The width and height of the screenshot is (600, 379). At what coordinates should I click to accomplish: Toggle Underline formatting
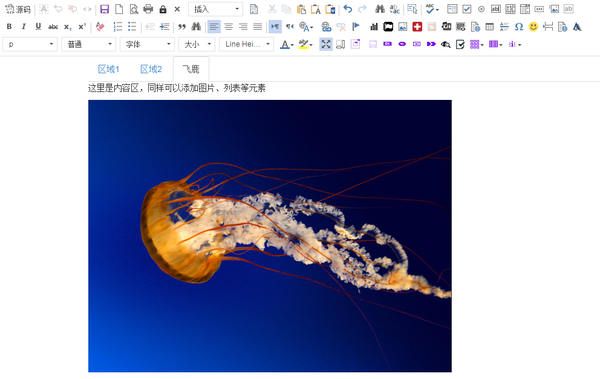[38, 27]
